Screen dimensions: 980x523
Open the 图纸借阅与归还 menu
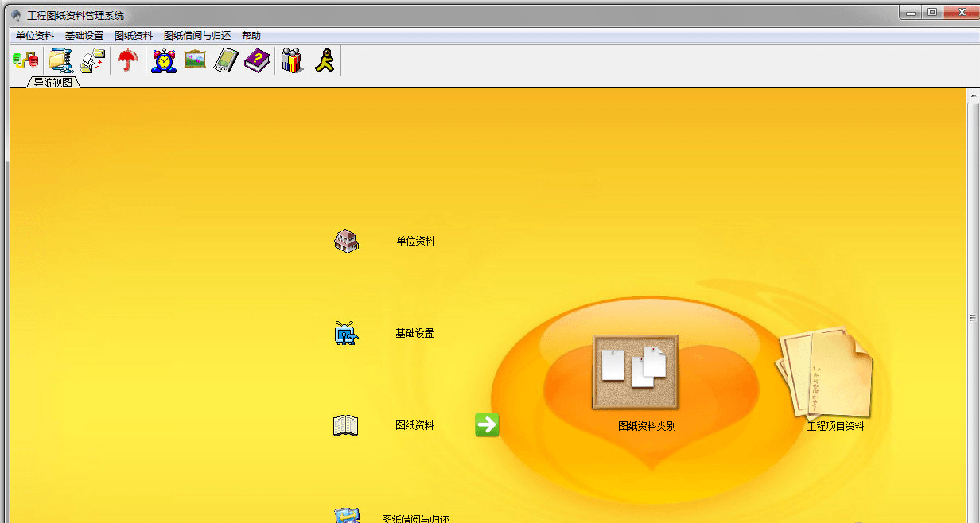tap(196, 36)
